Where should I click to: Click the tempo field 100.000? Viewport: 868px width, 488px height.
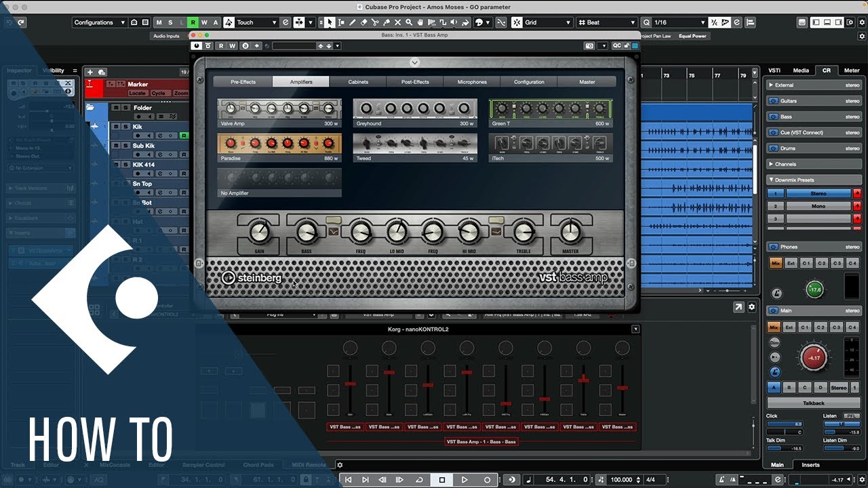pos(622,479)
